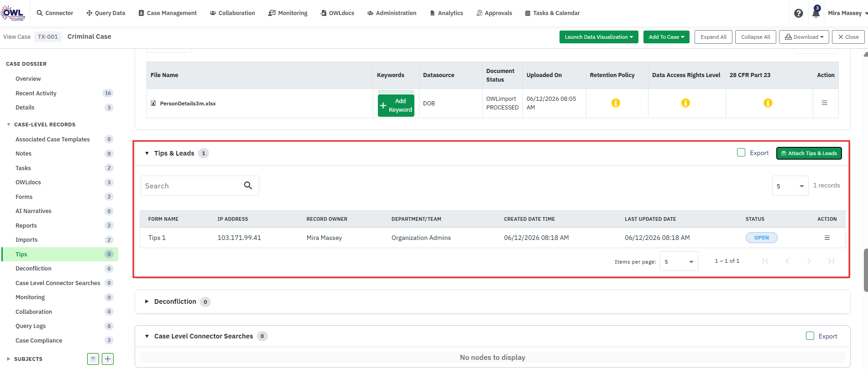This screenshot has width=868, height=369.
Task: Select Imports in the sidebar
Action: (x=26, y=240)
